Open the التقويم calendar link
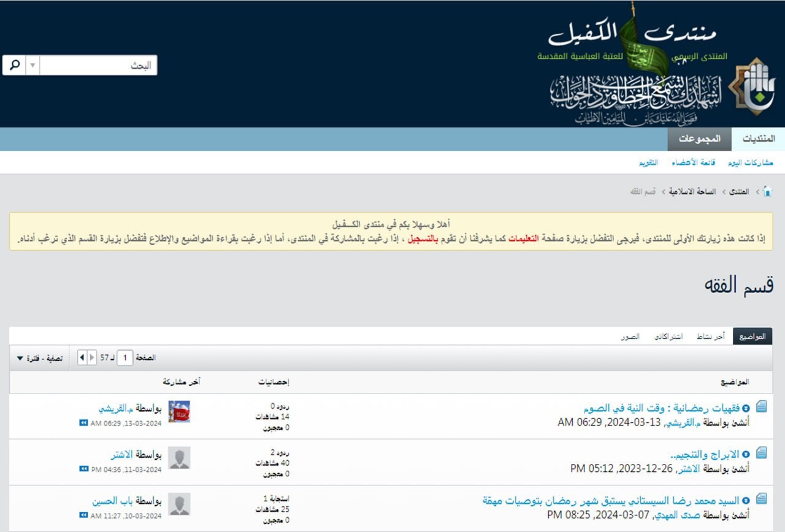This screenshot has width=785, height=532. tap(649, 162)
